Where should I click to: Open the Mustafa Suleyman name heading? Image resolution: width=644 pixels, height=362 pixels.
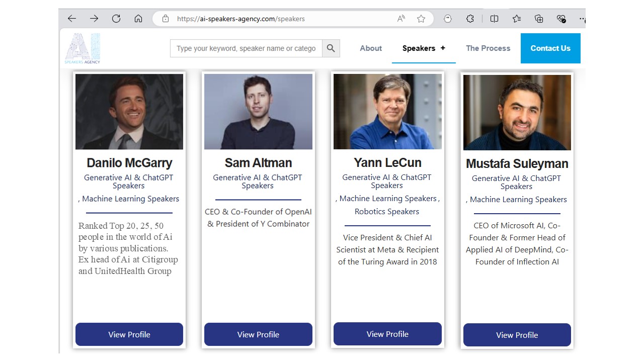pos(517,164)
